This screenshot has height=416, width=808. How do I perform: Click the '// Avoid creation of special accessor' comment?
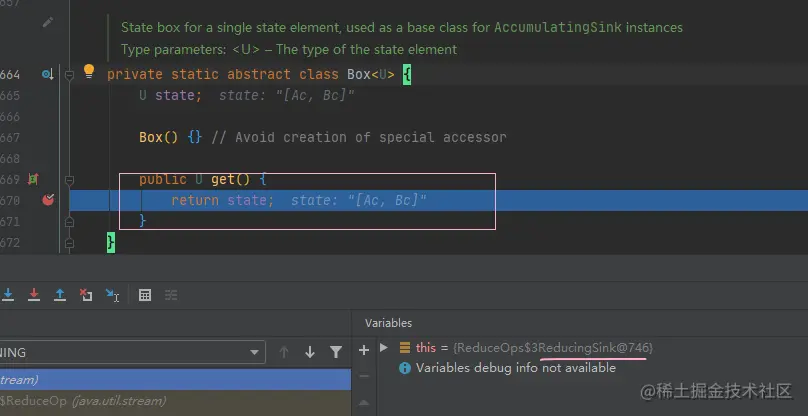359,138
